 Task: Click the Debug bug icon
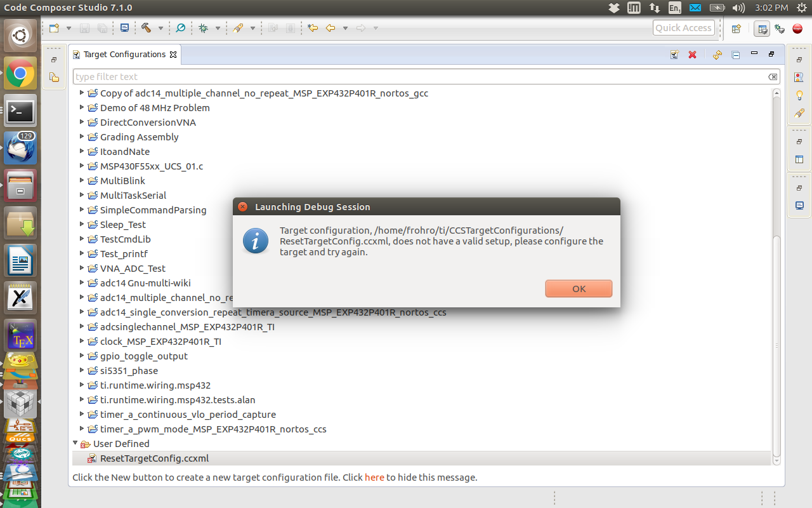tap(204, 28)
